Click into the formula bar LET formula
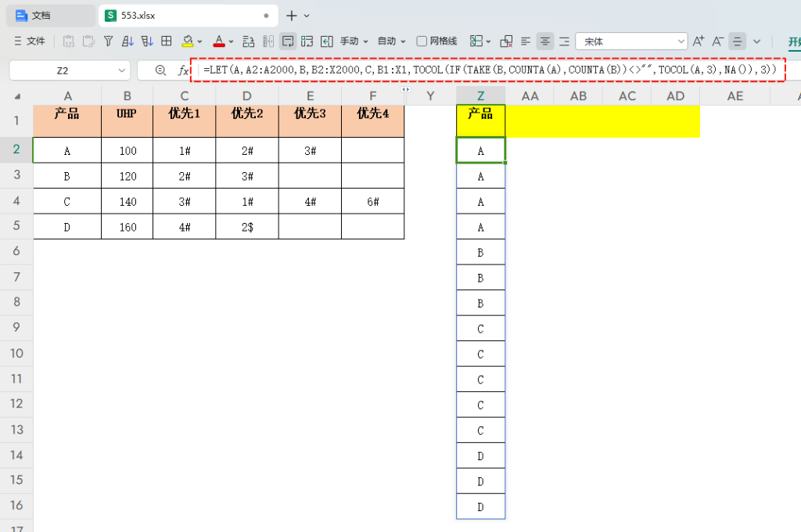Viewport: 801px width, 532px height. [488, 70]
